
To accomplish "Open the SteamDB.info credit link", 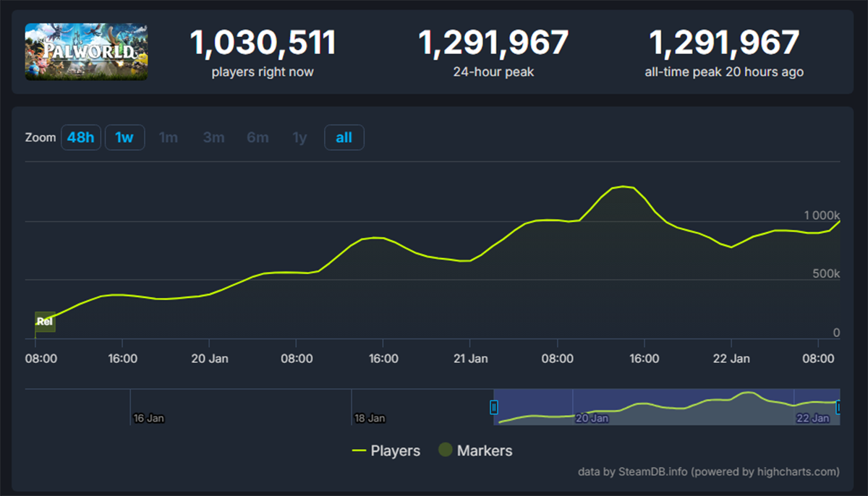I will pyautogui.click(x=652, y=471).
